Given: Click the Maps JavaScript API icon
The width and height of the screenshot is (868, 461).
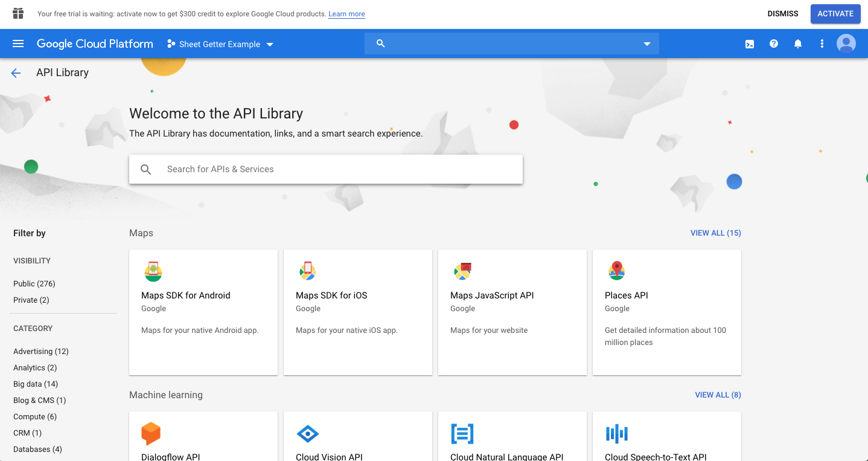Looking at the screenshot, I should 462,271.
